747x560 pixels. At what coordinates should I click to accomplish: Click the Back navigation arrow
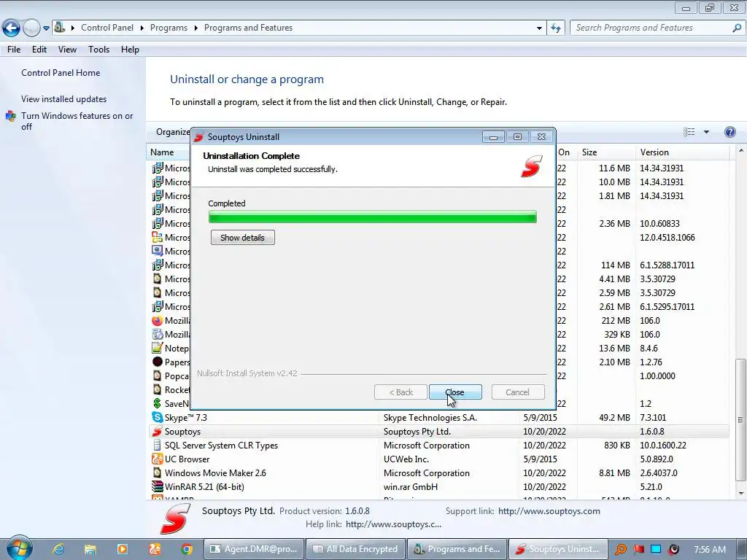11,28
